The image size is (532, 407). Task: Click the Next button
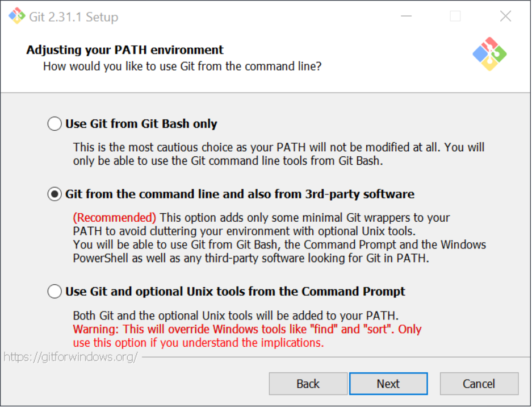[388, 384]
